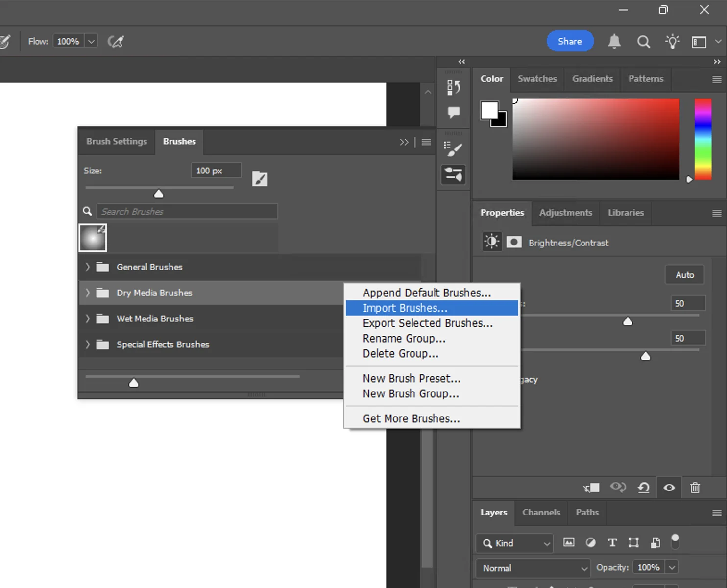Open the Comments panel icon

pyautogui.click(x=453, y=112)
